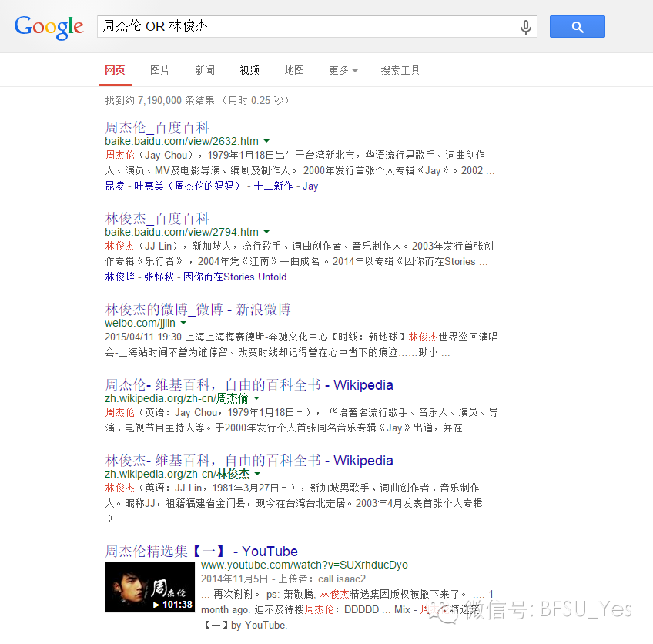The height and width of the screenshot is (644, 653).
Task: Switch to the 地图 tab
Action: point(294,70)
